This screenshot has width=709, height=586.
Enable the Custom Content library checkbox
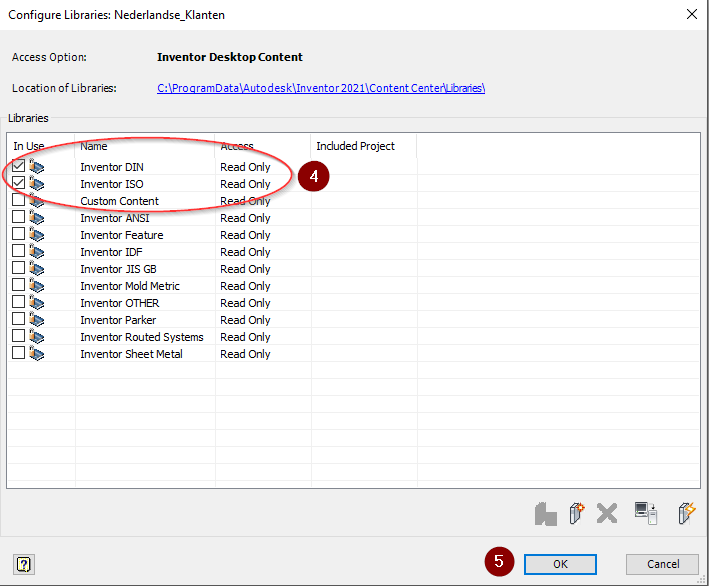(19, 200)
